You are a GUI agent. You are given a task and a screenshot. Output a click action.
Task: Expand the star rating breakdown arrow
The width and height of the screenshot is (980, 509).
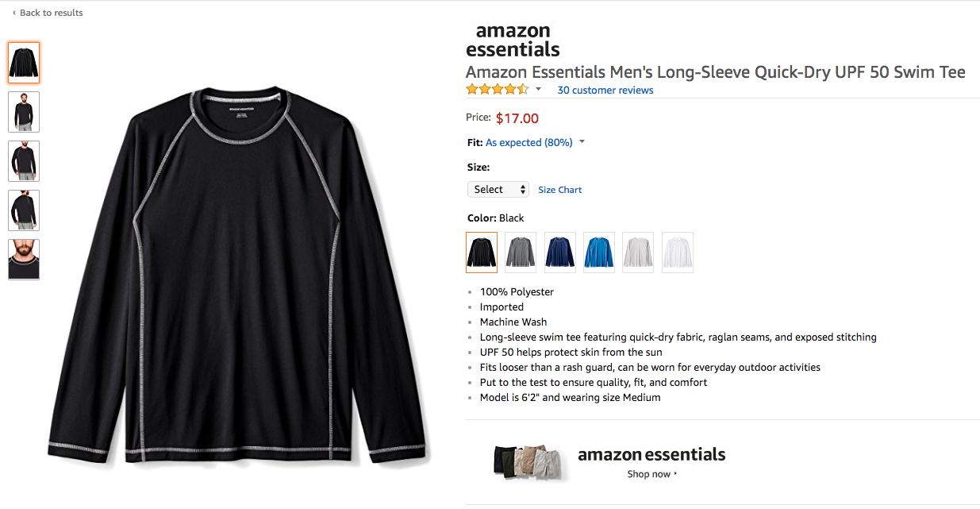(x=538, y=89)
